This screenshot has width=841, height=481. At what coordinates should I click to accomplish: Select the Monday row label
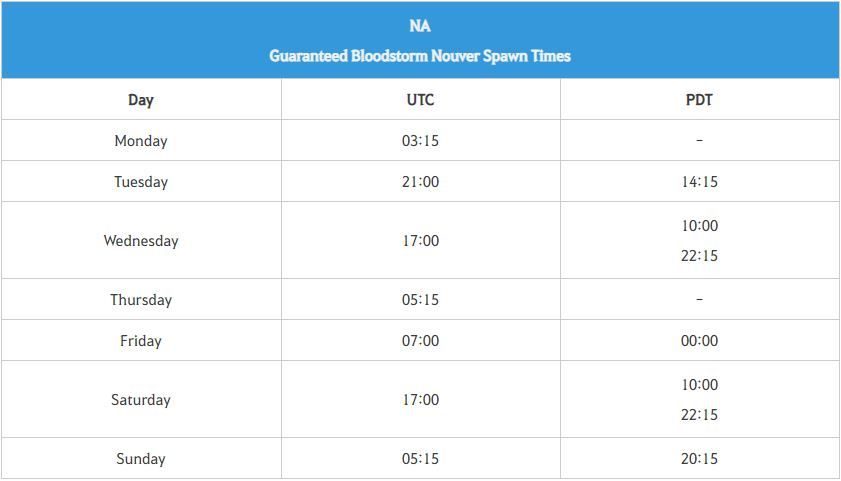(141, 141)
